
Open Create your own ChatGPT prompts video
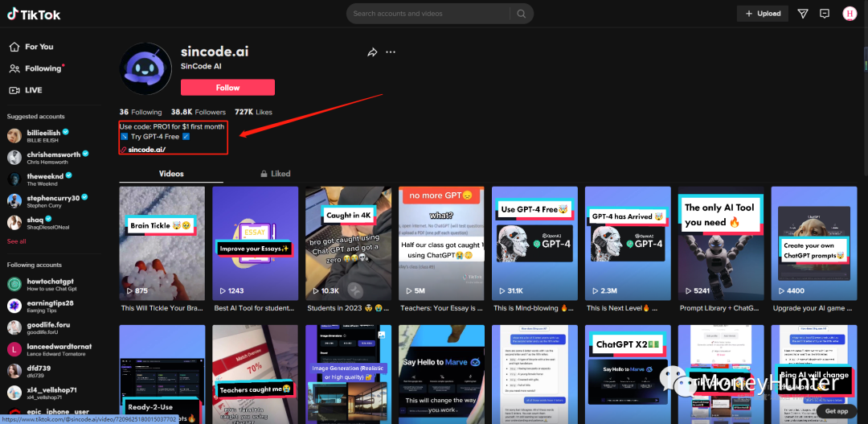(813, 243)
